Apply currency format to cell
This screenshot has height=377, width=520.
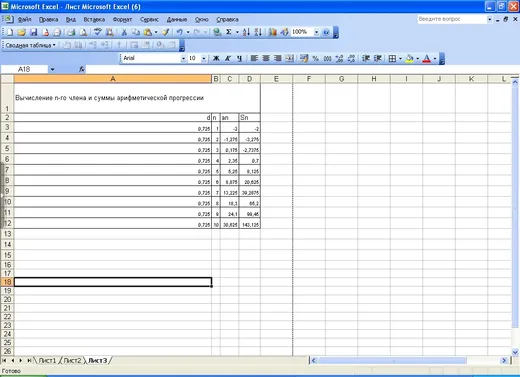point(304,58)
